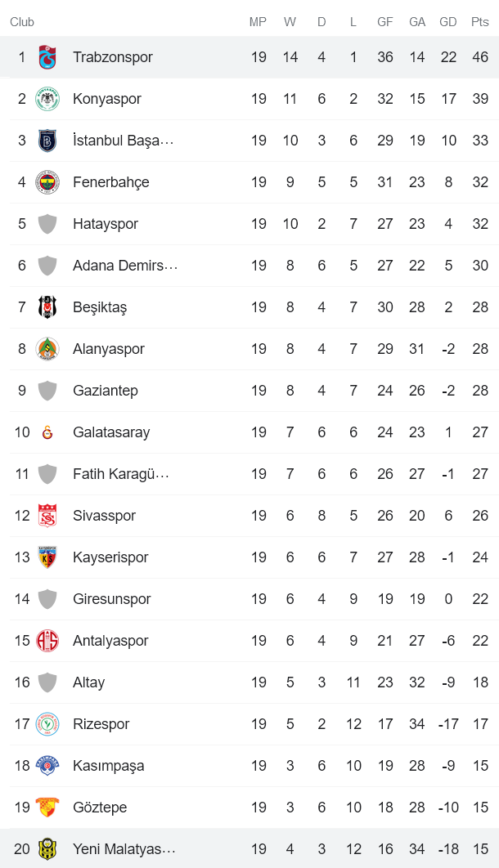Image resolution: width=499 pixels, height=868 pixels.
Task: Expand the truncated İstanbul Başa… team name
Action: click(123, 141)
